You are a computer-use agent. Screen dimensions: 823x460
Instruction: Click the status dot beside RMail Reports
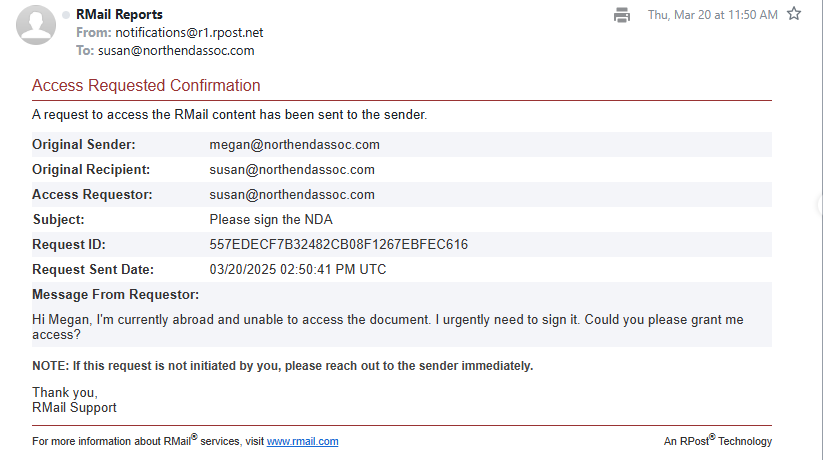tap(66, 15)
